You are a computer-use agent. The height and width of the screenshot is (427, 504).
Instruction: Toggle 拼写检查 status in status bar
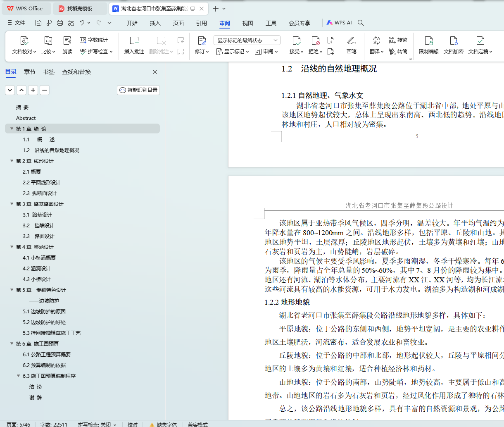97,424
